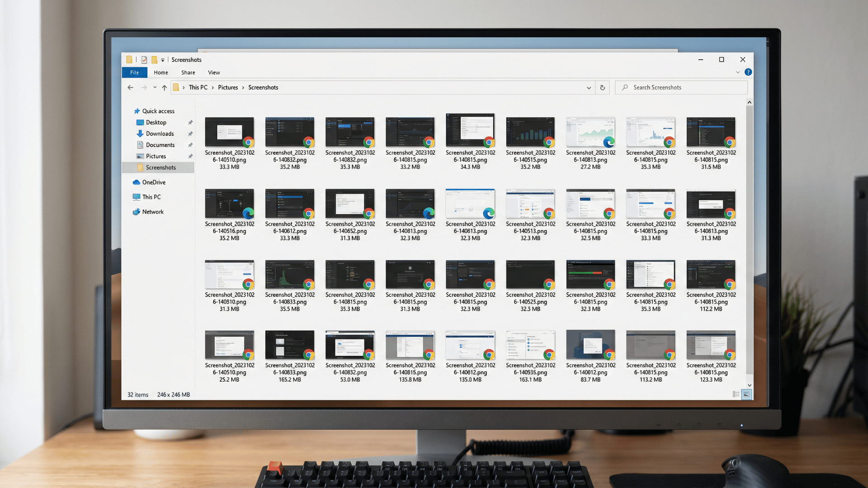Screen dimensions: 868x488
Task: Click the 83.7 MB file size label
Action: tap(590, 380)
